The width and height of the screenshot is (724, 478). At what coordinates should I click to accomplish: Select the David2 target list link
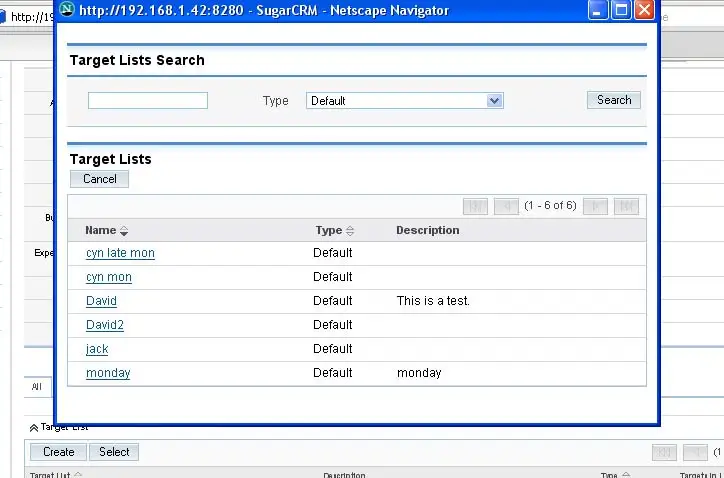(105, 325)
